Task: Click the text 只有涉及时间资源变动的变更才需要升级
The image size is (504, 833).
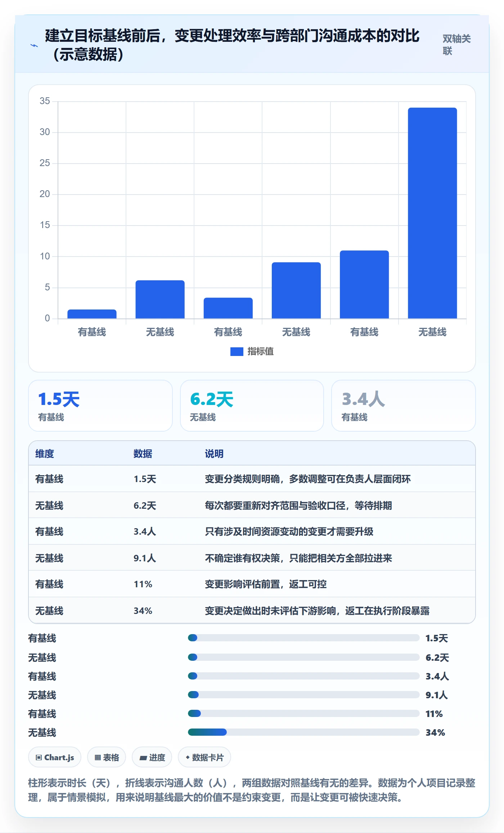Action: pyautogui.click(x=289, y=532)
